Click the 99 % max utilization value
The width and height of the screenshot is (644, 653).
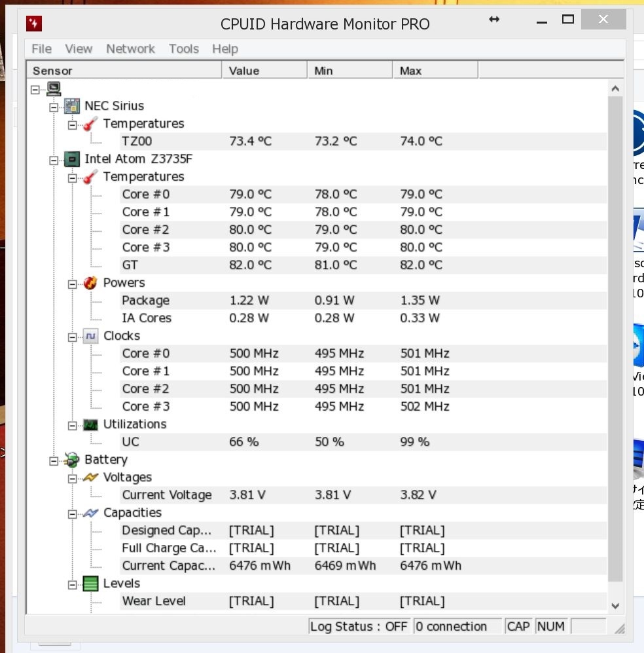[x=414, y=442]
